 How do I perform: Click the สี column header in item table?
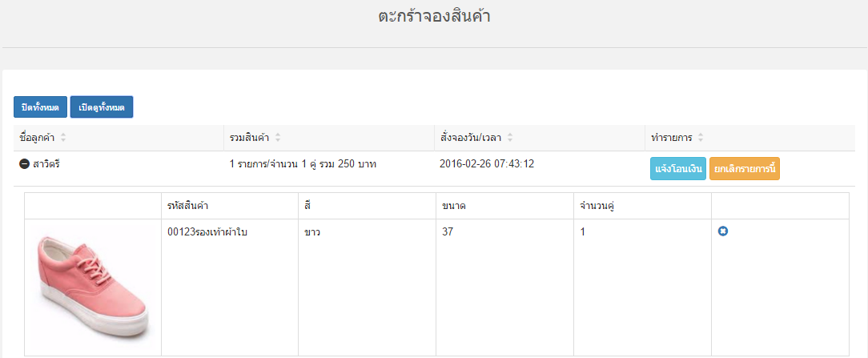(x=307, y=206)
